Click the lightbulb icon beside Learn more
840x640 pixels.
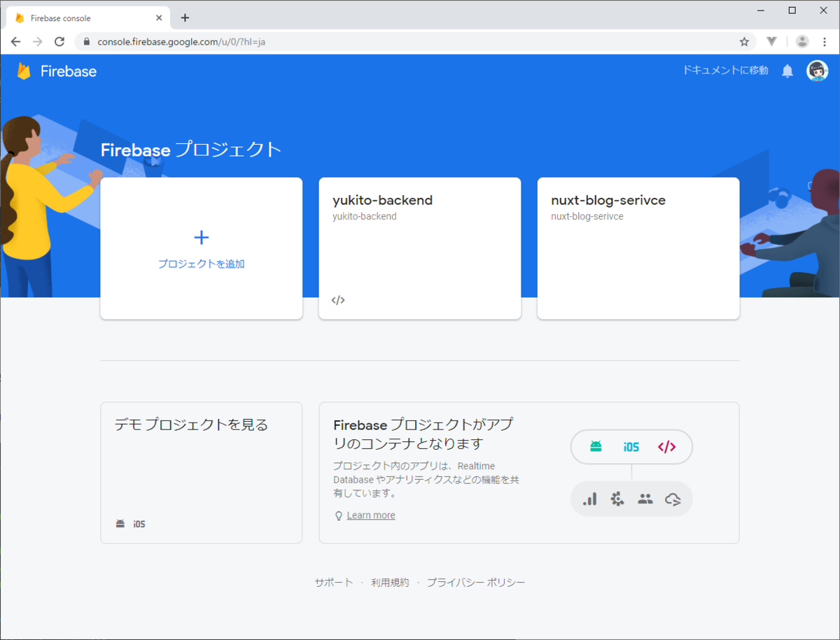pyautogui.click(x=339, y=515)
